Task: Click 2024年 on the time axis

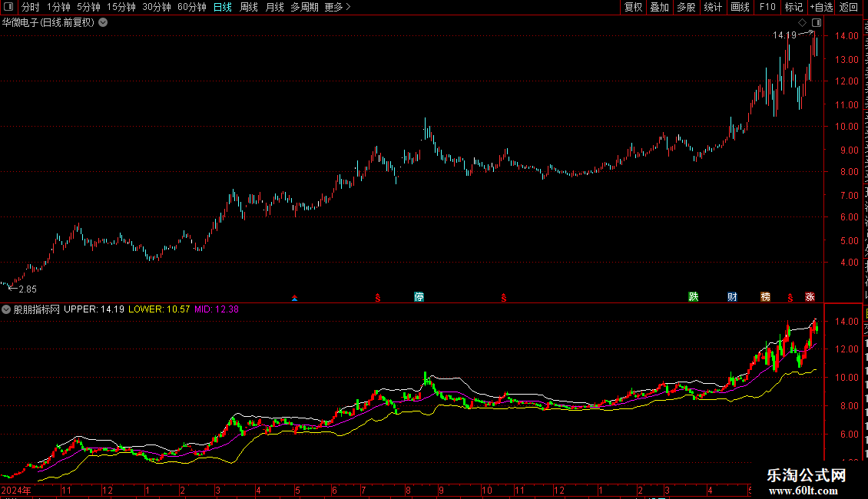Action: coord(16,490)
